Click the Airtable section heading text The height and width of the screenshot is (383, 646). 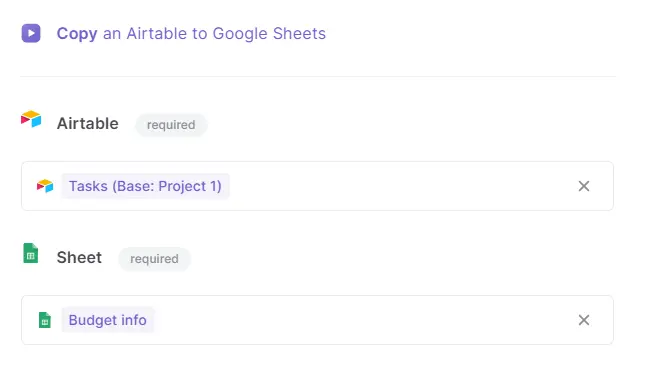coord(87,124)
